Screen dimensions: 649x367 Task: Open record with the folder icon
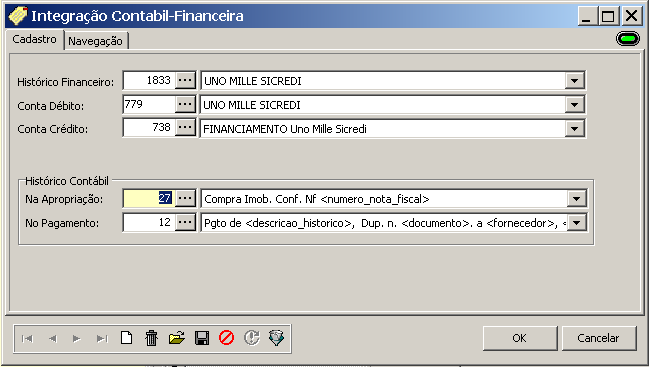pyautogui.click(x=177, y=338)
